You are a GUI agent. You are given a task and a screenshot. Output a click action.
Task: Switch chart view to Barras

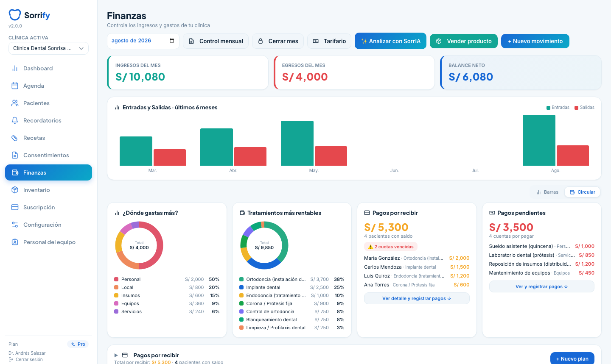(x=547, y=192)
